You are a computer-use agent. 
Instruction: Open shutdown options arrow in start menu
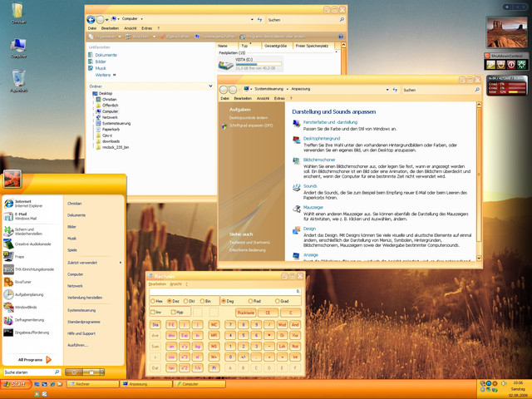(102, 372)
